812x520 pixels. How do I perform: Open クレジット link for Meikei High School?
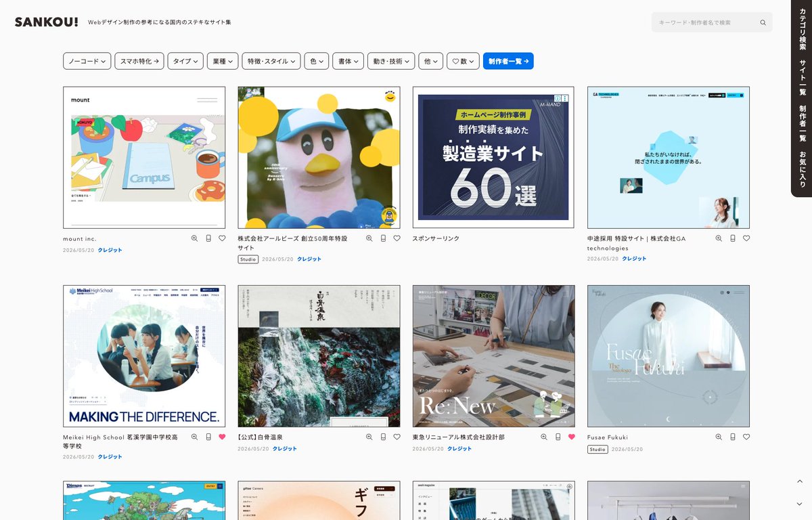pyautogui.click(x=110, y=457)
